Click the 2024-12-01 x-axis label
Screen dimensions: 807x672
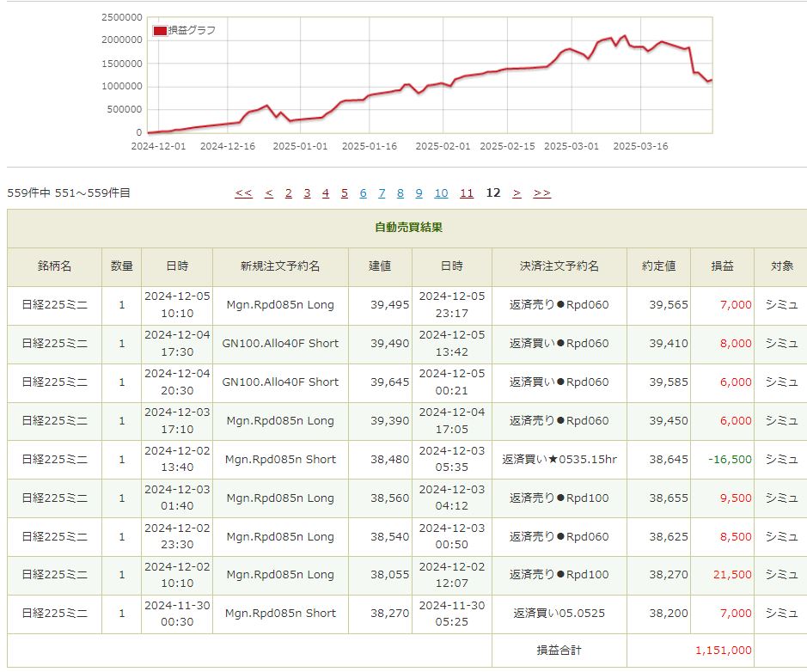[x=158, y=146]
